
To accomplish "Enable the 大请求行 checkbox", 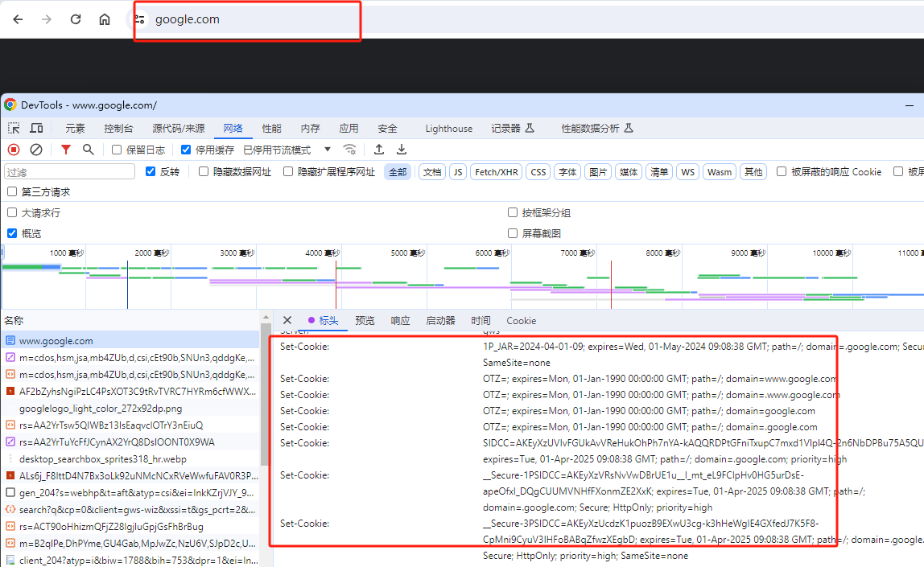I will pos(12,212).
